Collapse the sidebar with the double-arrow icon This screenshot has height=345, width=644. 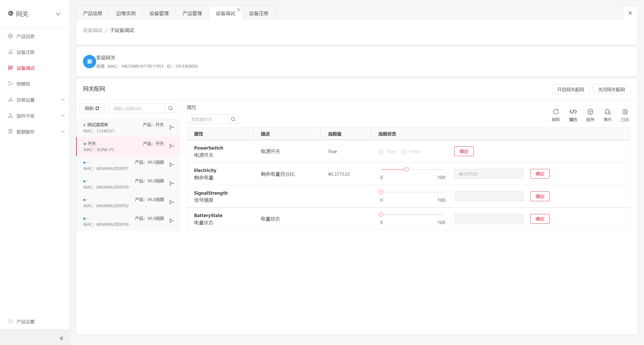(61, 338)
